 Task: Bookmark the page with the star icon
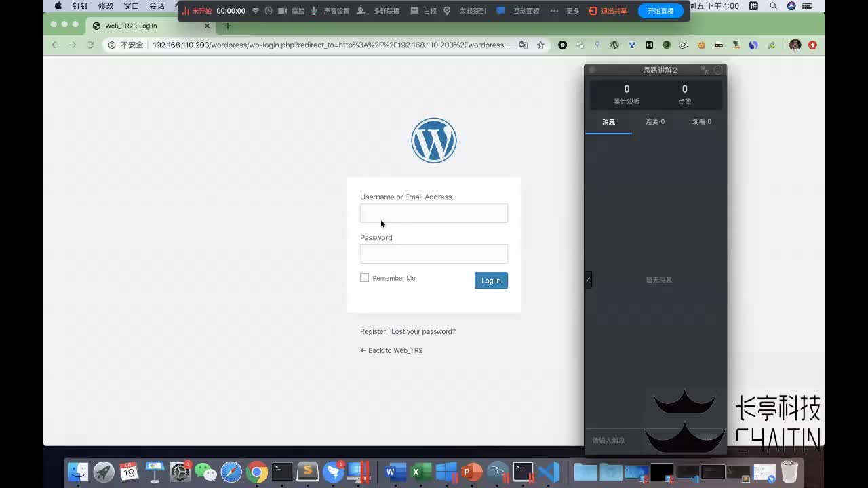[x=540, y=45]
